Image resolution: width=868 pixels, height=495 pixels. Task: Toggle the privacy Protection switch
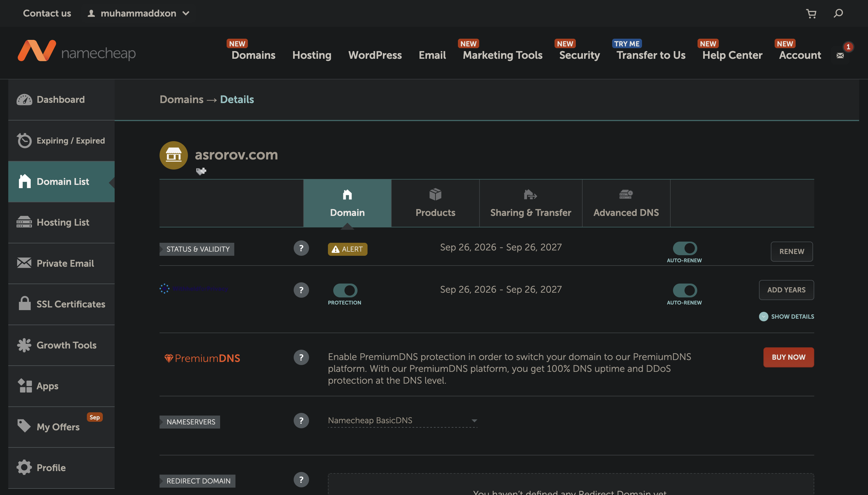point(345,290)
